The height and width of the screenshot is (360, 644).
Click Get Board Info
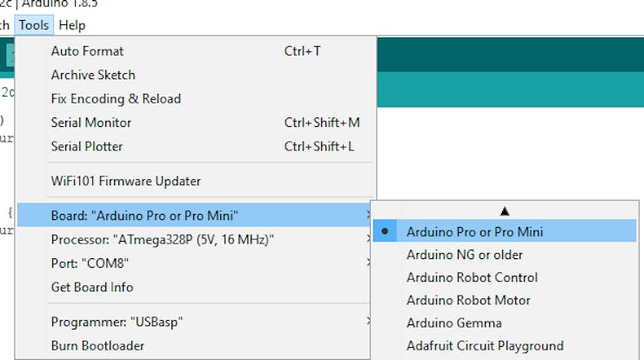(x=194, y=287)
